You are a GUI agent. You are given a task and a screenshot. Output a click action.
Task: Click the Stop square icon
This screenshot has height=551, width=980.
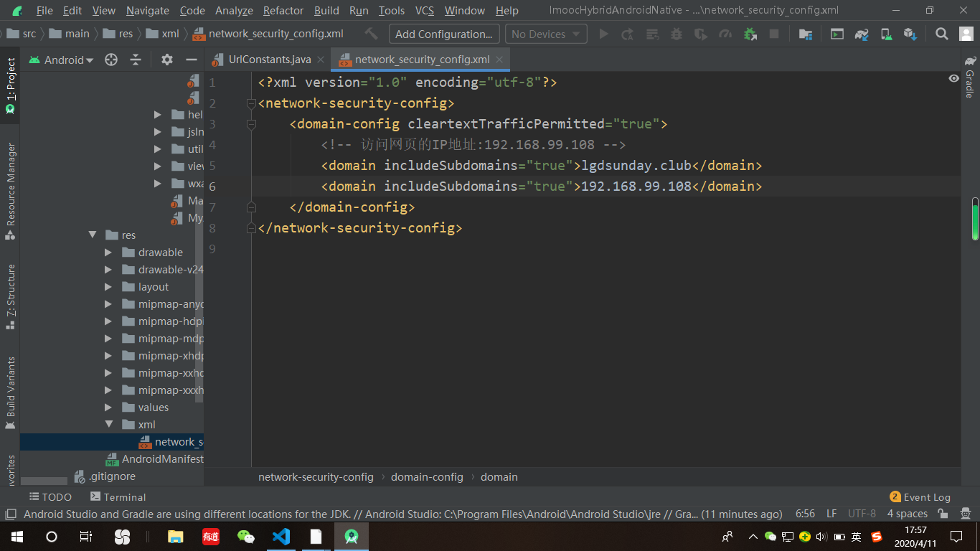tap(774, 34)
